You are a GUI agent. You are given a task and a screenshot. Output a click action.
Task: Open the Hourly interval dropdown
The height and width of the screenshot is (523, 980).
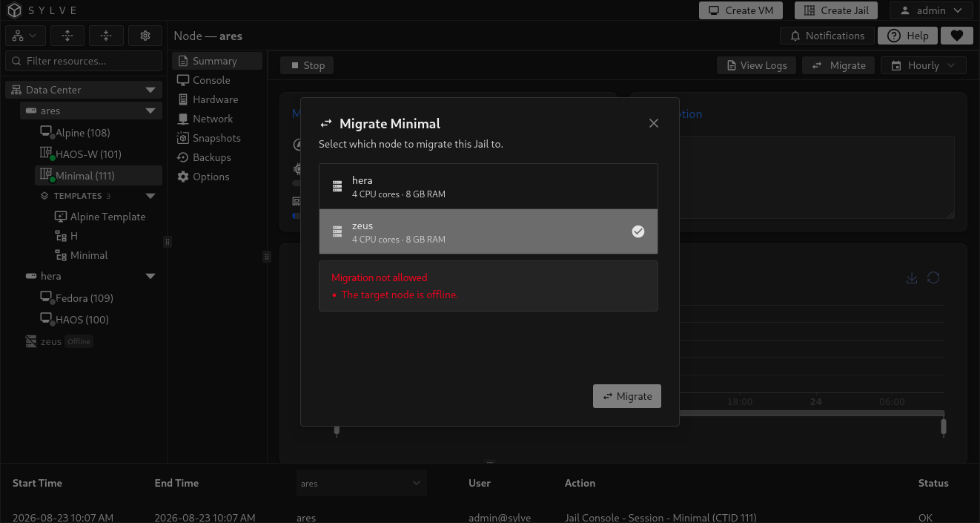(x=924, y=65)
